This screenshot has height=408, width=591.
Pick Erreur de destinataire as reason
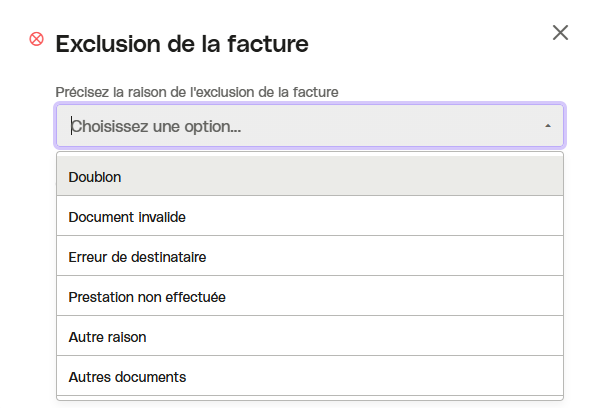click(x=309, y=257)
